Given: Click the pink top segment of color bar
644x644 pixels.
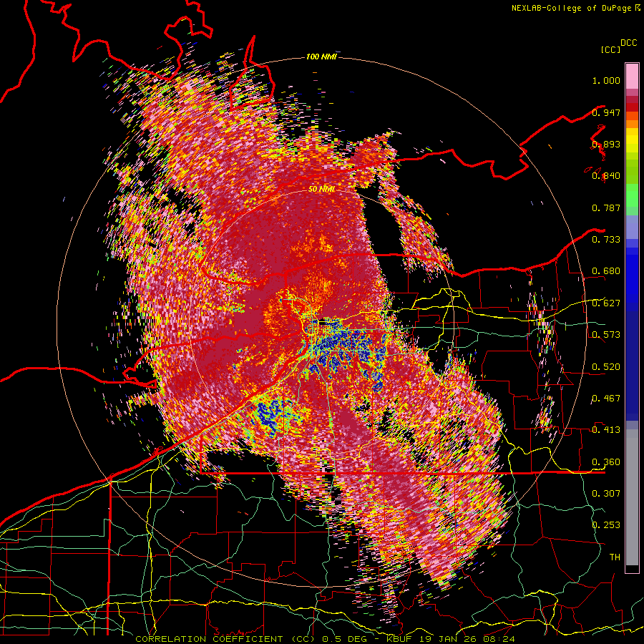Looking at the screenshot, I should (632, 77).
